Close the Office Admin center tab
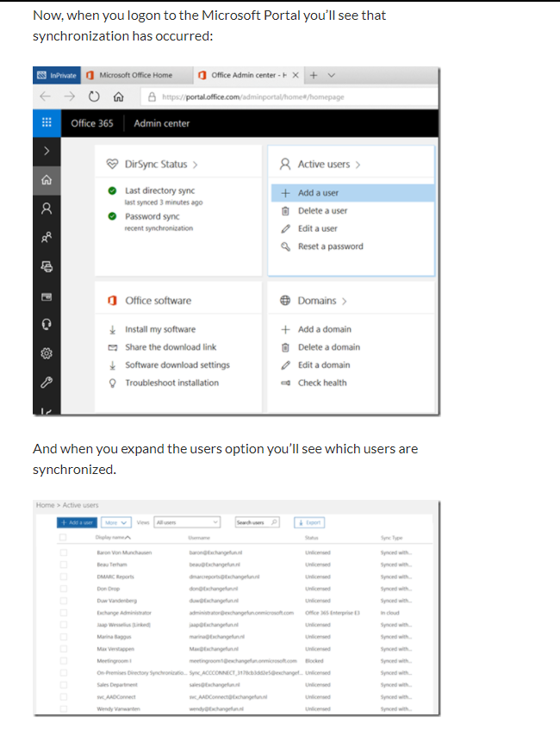The height and width of the screenshot is (736, 560). point(296,75)
